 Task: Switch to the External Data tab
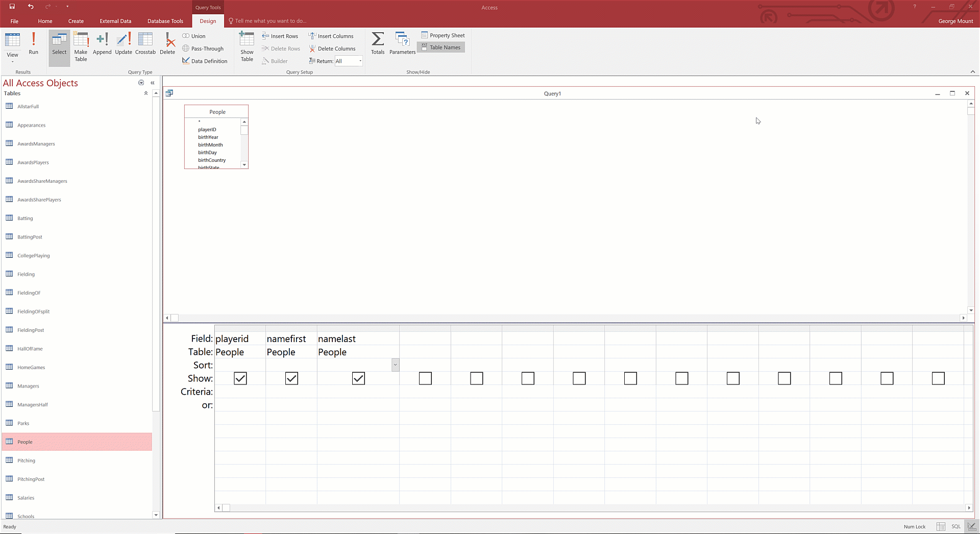click(115, 21)
